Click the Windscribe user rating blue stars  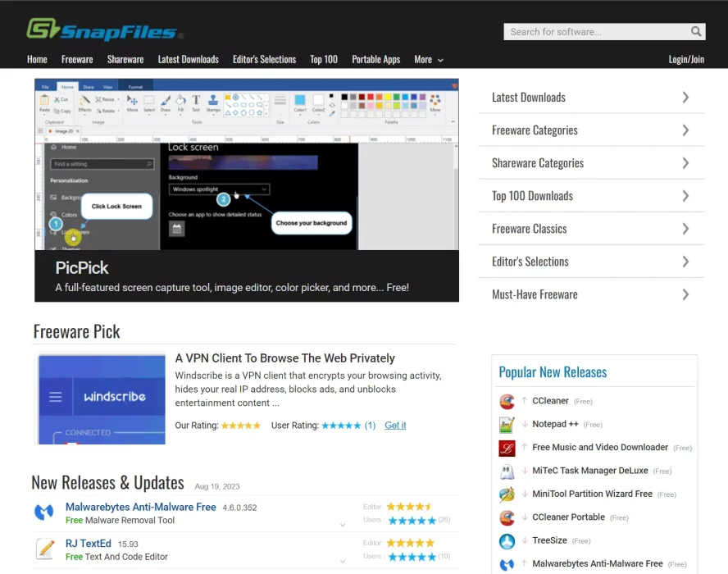tap(341, 426)
